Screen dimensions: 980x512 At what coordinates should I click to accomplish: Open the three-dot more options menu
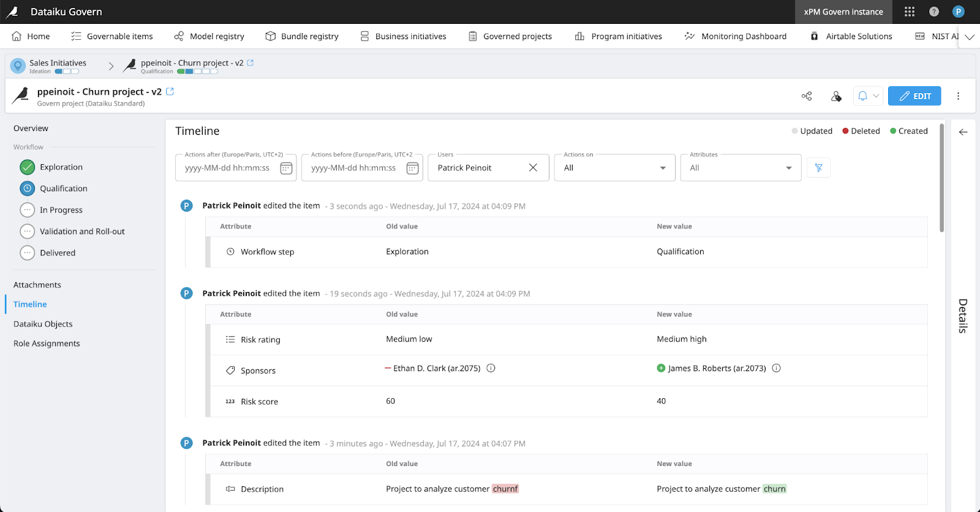coord(959,96)
